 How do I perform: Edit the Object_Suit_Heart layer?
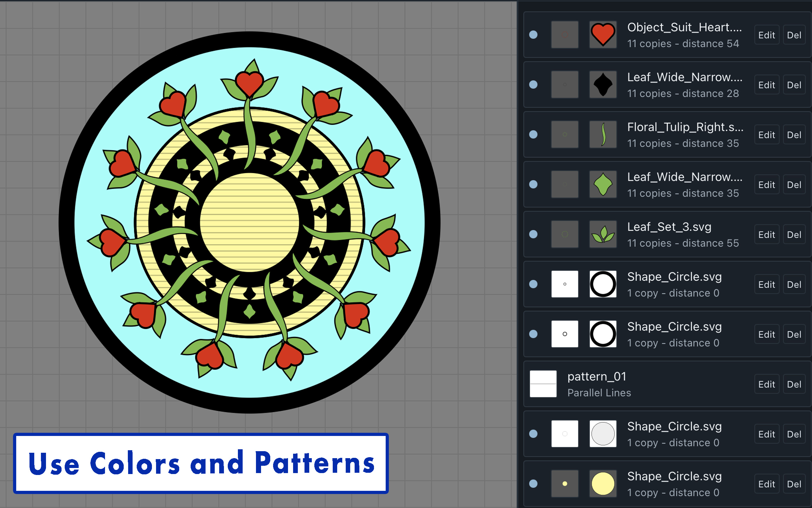[x=767, y=35]
